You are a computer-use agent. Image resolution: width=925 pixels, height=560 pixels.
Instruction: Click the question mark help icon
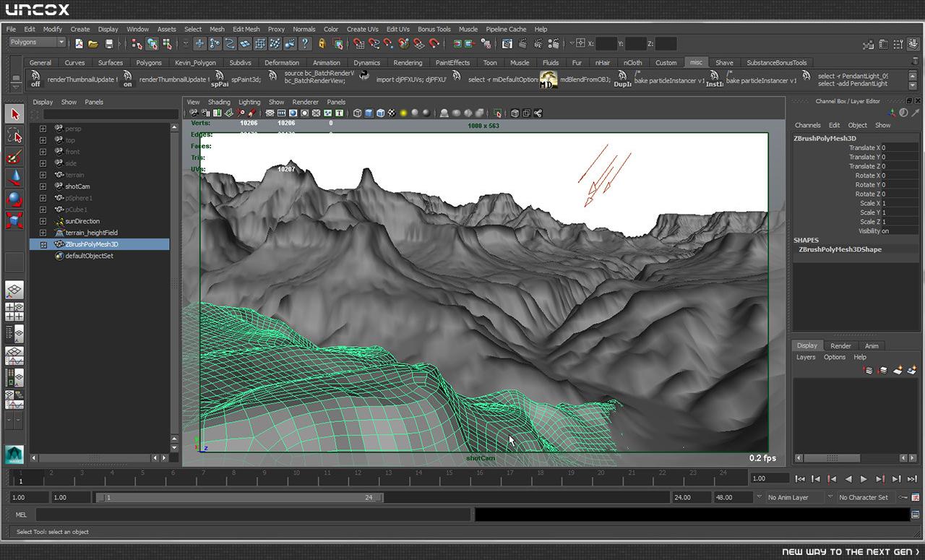pos(305,43)
